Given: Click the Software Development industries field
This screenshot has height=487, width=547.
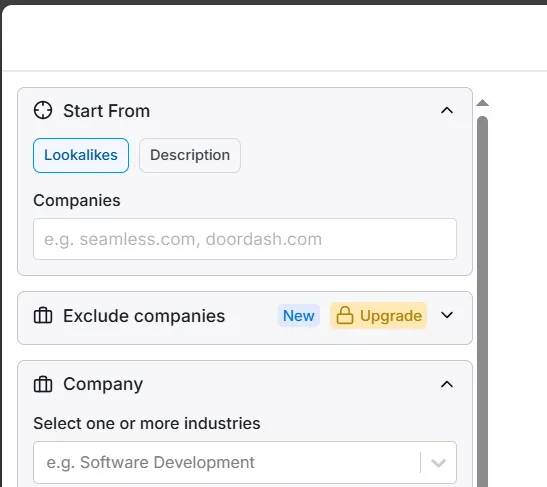Looking at the screenshot, I should [x=245, y=463].
